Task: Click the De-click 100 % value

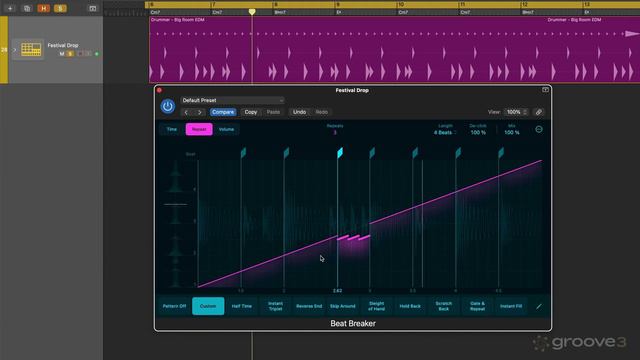Action: click(478, 133)
